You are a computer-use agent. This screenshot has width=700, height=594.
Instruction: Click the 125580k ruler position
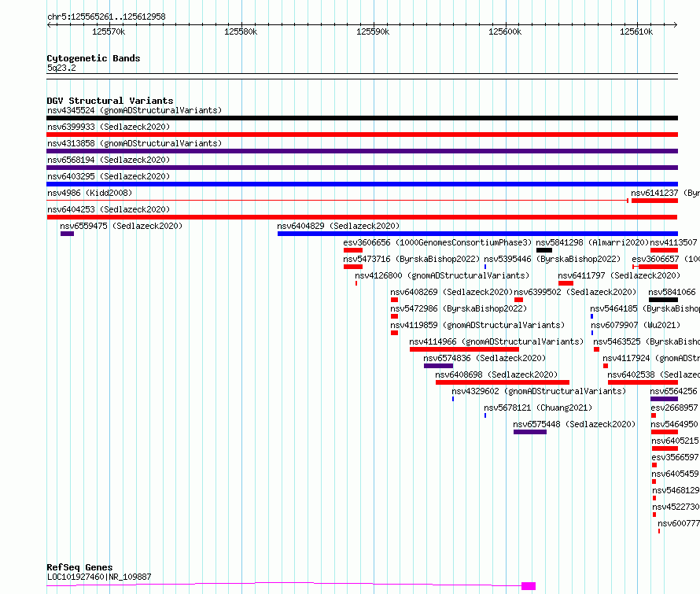241,31
